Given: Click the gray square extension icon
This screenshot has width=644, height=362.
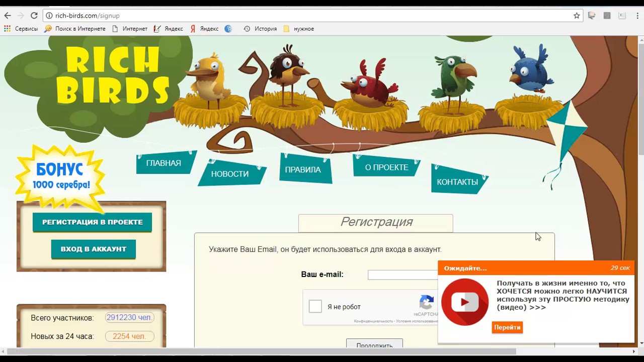Looking at the screenshot, I should point(607,16).
